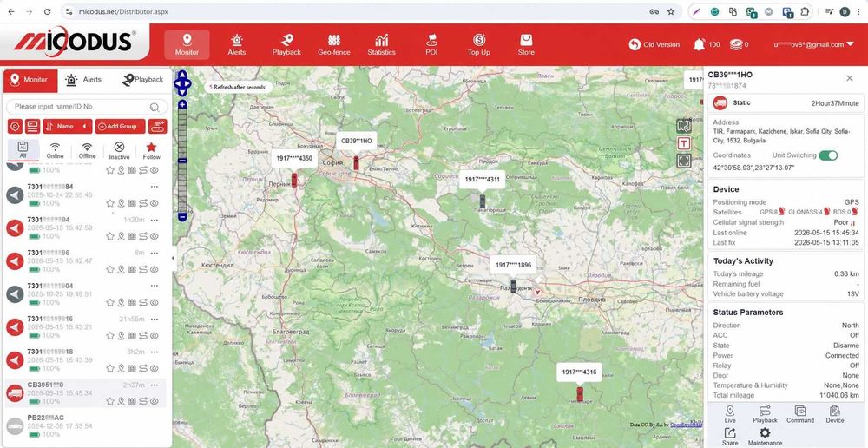This screenshot has width=868, height=448.
Task: Open Command in the detail panel
Action: click(x=800, y=413)
